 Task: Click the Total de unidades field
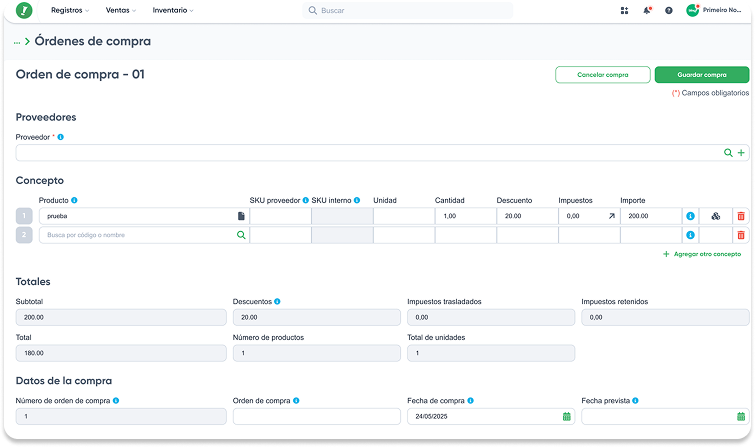(x=491, y=353)
